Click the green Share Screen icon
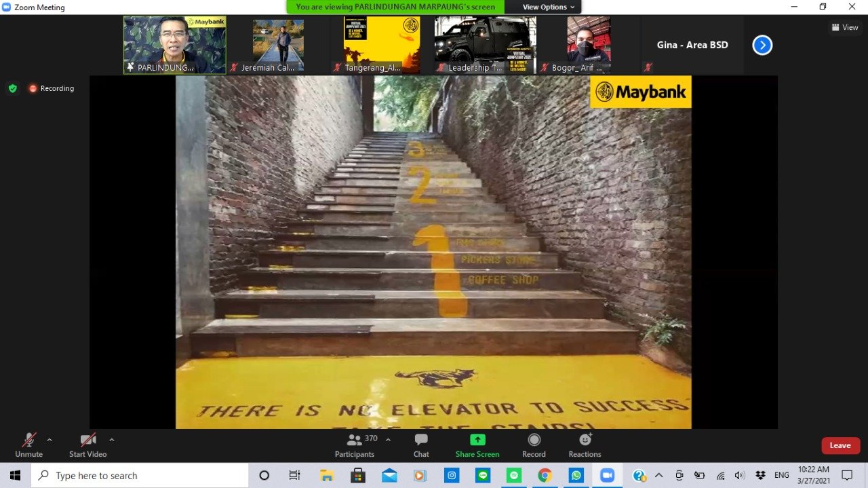868x488 pixels. (x=477, y=440)
